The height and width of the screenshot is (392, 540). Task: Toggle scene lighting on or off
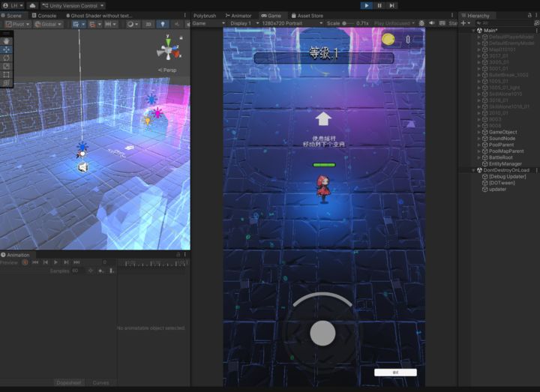coord(163,24)
